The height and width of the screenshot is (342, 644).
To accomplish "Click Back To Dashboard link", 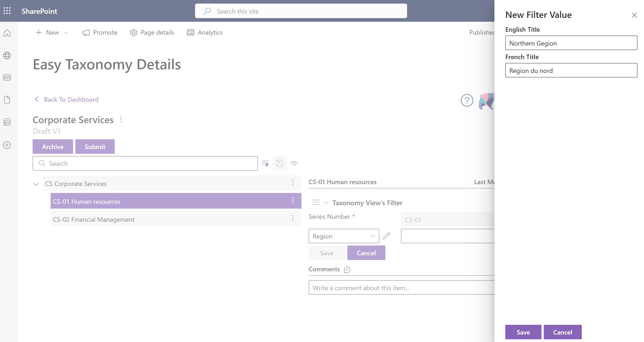I will click(71, 100).
